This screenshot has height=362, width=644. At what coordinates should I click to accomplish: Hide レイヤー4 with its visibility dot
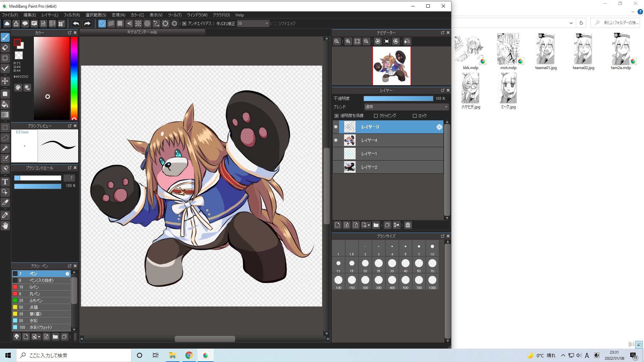click(x=336, y=140)
